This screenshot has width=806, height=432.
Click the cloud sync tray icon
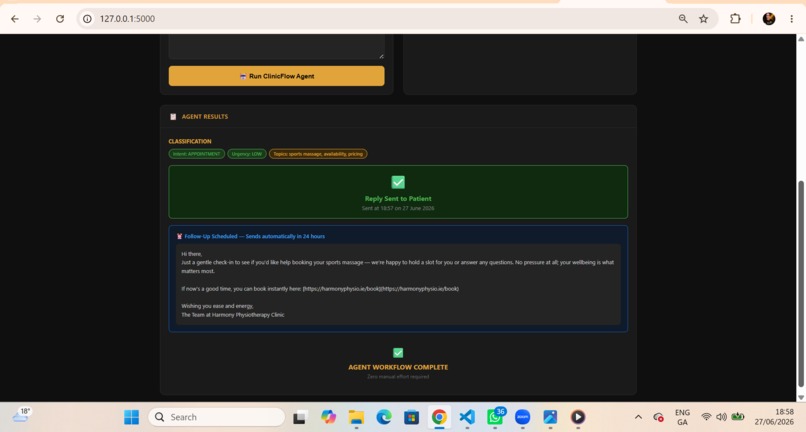(x=658, y=417)
